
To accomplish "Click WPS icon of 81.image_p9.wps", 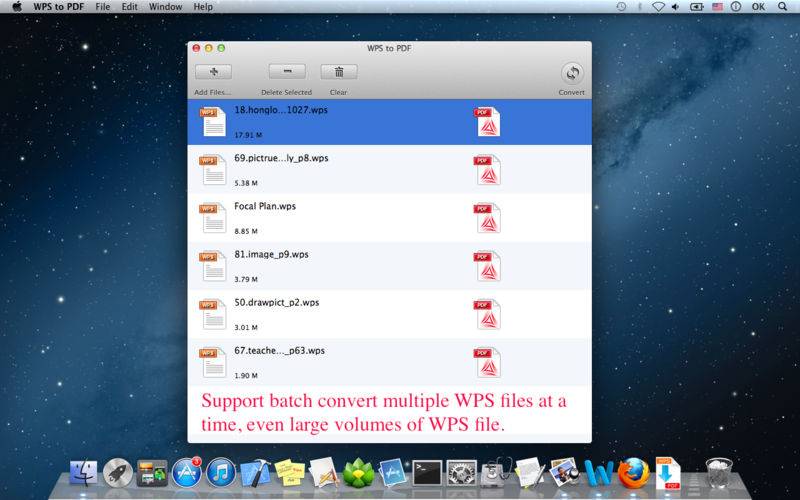I will click(212, 266).
